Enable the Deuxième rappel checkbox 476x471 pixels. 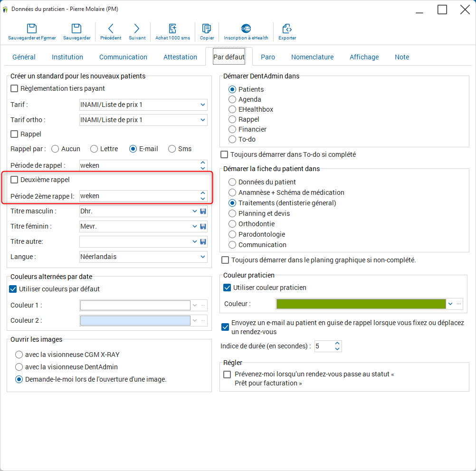(14, 180)
